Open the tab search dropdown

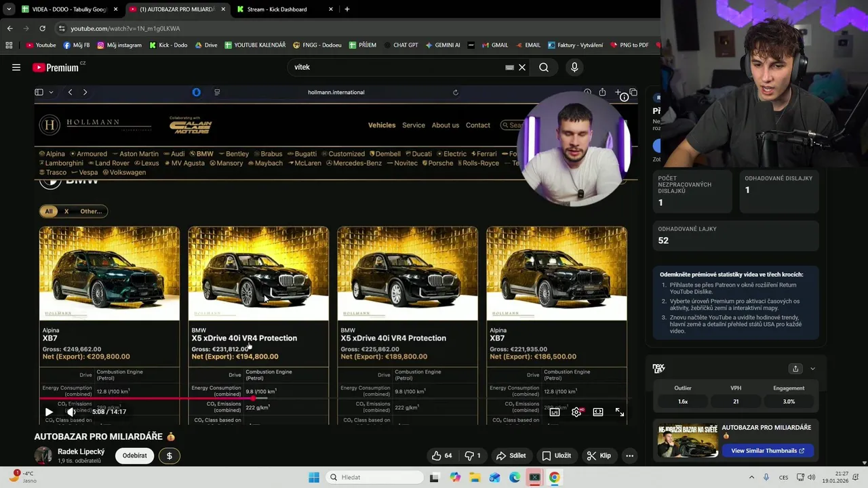[x=8, y=9]
